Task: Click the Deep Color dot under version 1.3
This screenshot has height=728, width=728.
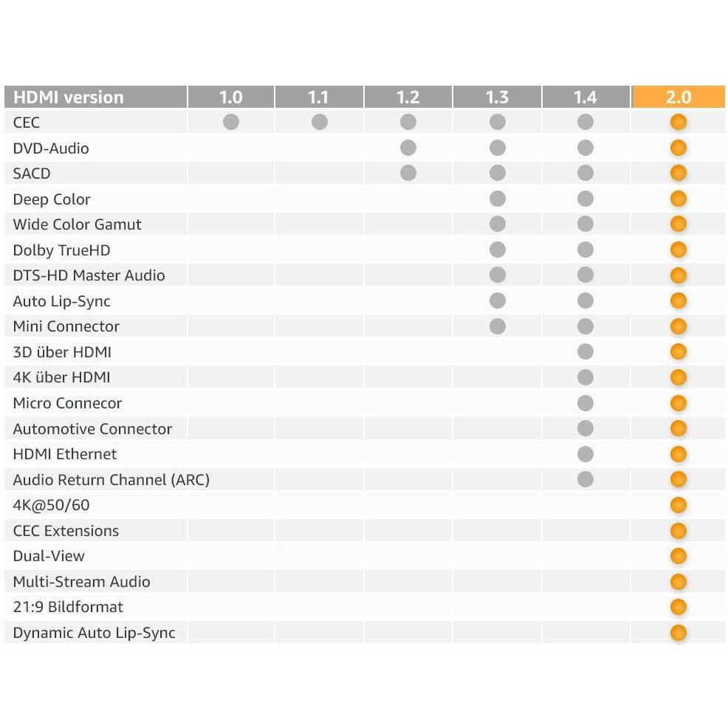Action: 498,199
